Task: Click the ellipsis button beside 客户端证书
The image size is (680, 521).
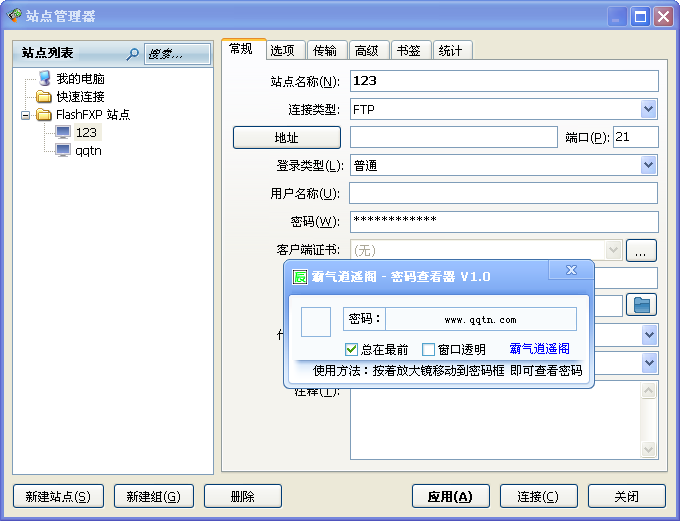Action: coord(641,250)
